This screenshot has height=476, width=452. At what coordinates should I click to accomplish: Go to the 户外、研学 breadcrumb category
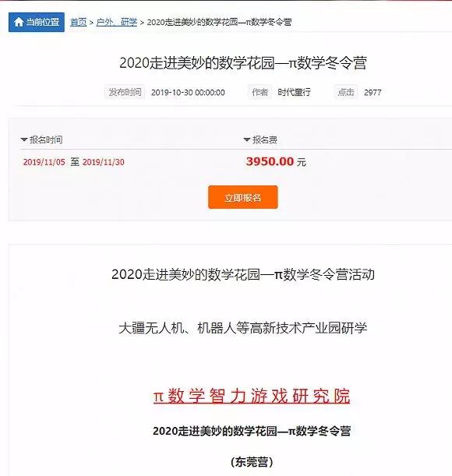pos(117,22)
